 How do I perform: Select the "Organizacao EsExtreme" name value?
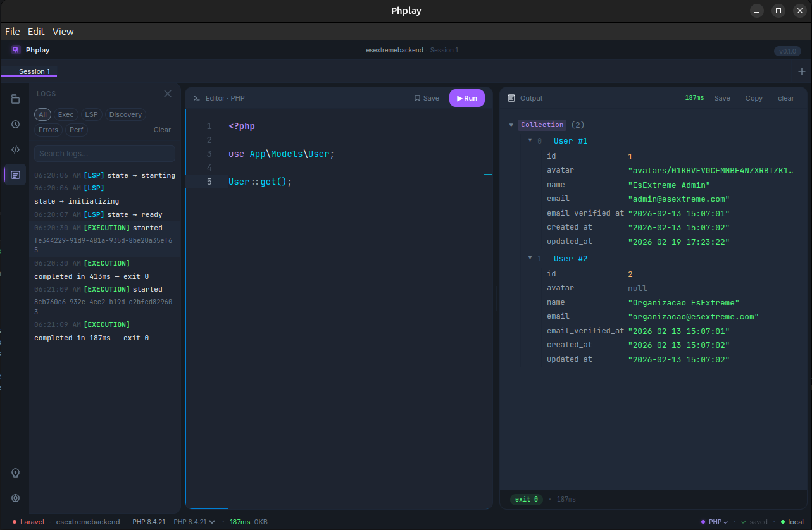[684, 303]
